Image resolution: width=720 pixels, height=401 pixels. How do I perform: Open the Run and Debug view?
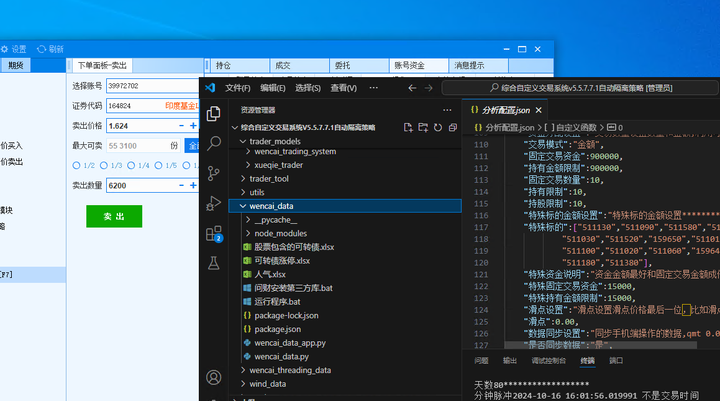[214, 203]
